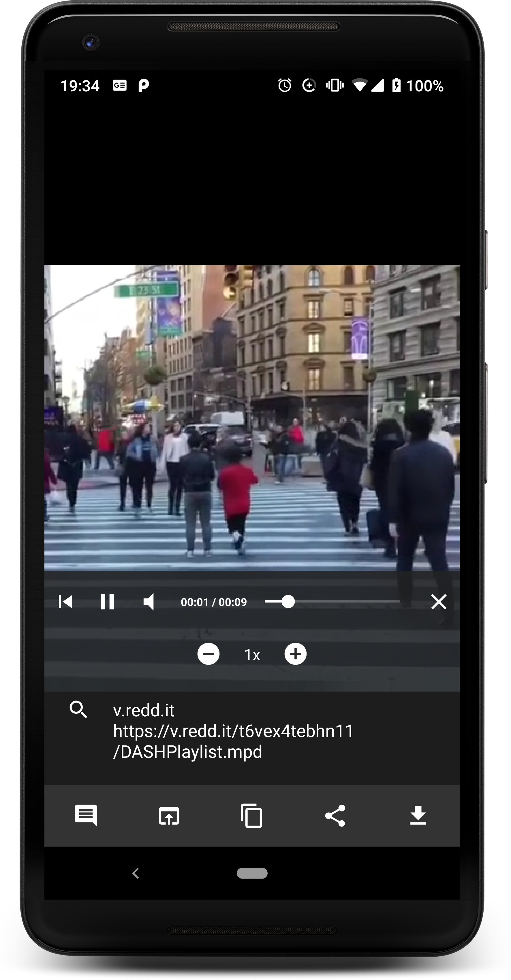Download the video with download icon
The image size is (511, 980).
(418, 815)
